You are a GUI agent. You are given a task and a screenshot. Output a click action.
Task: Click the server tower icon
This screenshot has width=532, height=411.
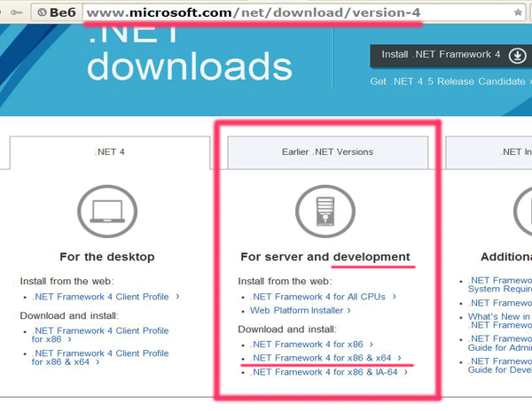pyautogui.click(x=325, y=212)
